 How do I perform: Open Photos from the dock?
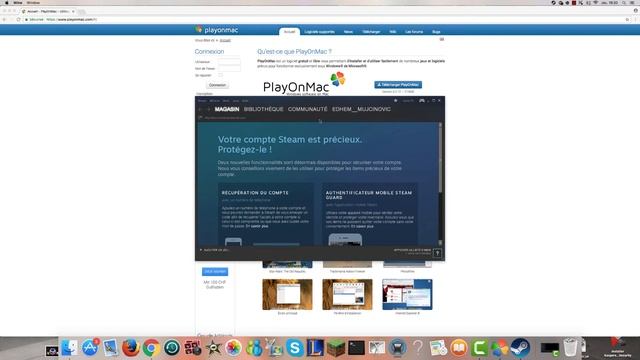(x=233, y=348)
